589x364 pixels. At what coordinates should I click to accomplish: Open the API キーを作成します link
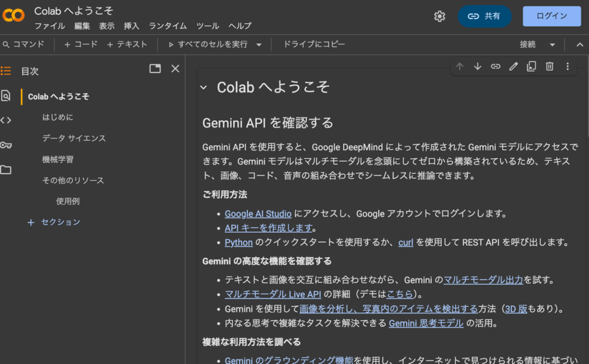(269, 228)
